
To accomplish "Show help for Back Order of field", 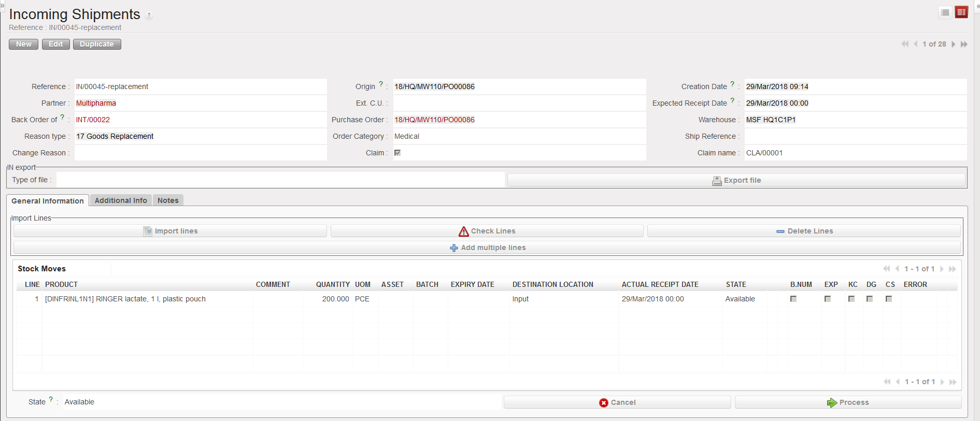I will click(x=62, y=117).
